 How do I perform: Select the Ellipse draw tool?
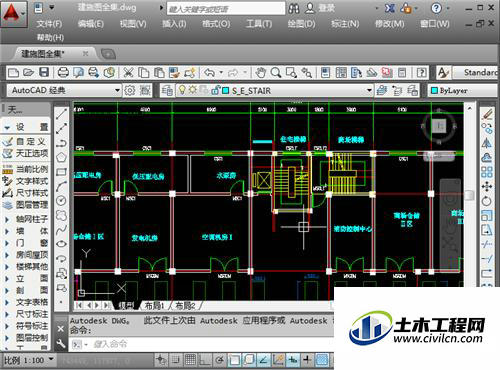tap(61, 244)
